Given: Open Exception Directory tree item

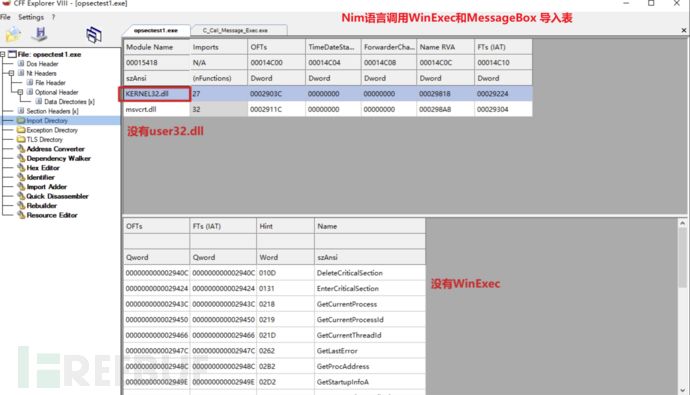Looking at the screenshot, I should pyautogui.click(x=52, y=130).
